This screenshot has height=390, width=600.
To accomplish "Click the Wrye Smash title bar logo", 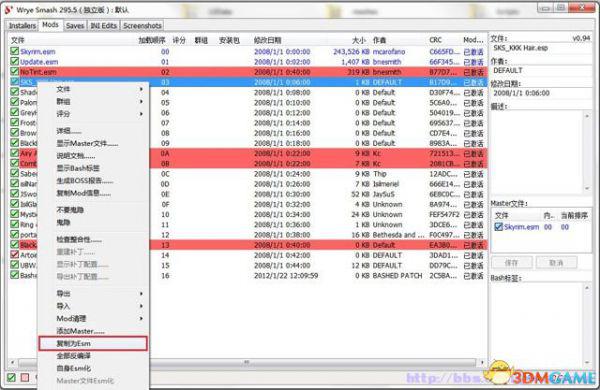I will point(8,9).
